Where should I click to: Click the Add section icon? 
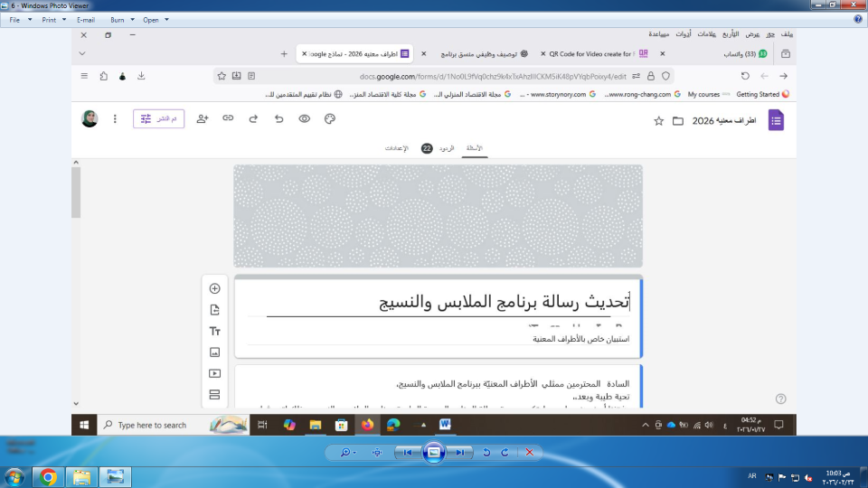pos(214,394)
